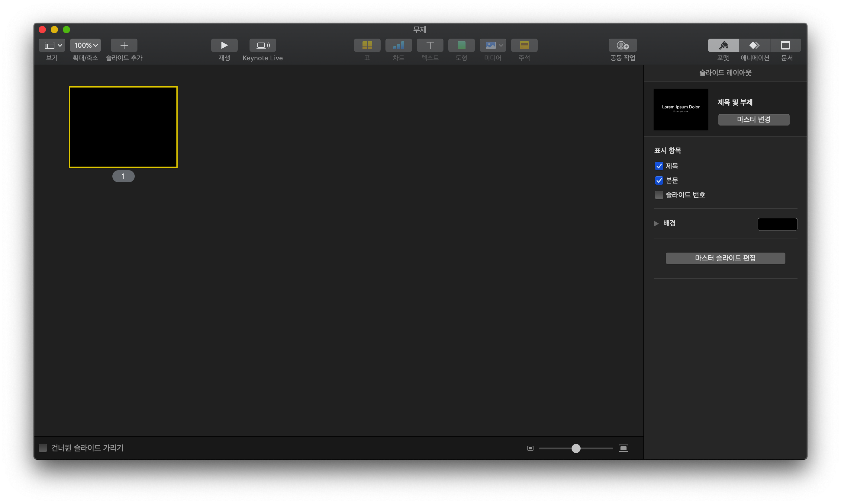Screen dimensions: 841x504
Task: Open Keynote Live broadcast icon
Action: pyautogui.click(x=263, y=45)
